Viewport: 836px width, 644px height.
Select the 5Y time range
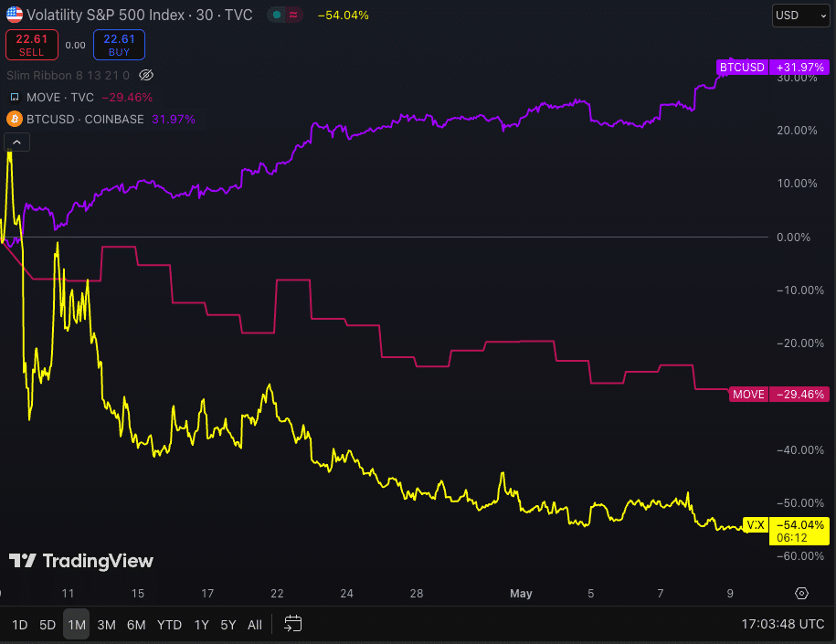coord(228,624)
